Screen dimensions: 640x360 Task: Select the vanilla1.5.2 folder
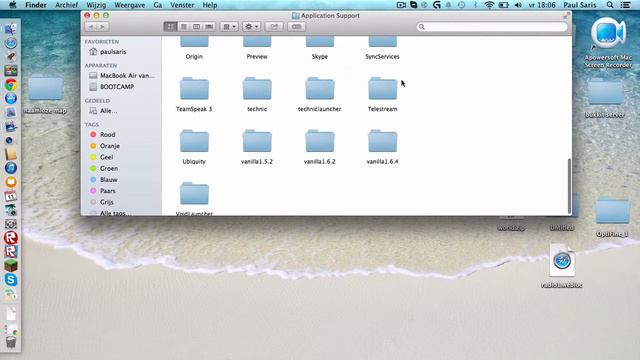point(257,147)
